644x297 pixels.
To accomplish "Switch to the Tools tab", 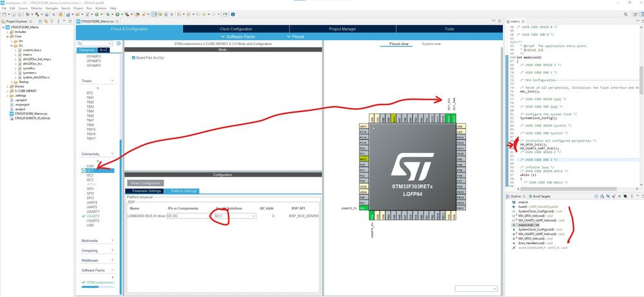I will (x=449, y=29).
